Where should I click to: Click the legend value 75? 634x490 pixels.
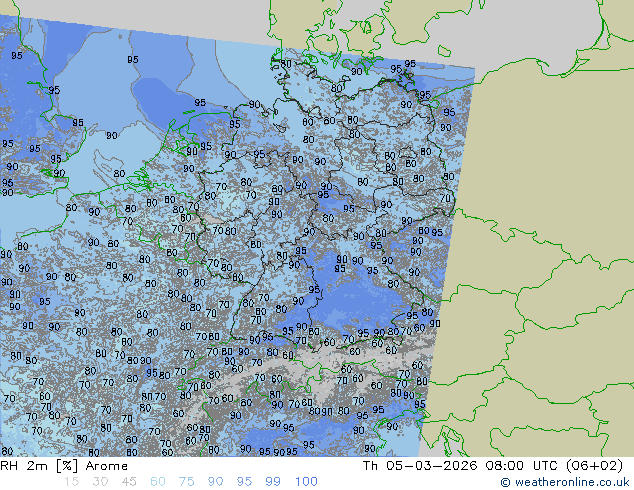[x=186, y=482]
